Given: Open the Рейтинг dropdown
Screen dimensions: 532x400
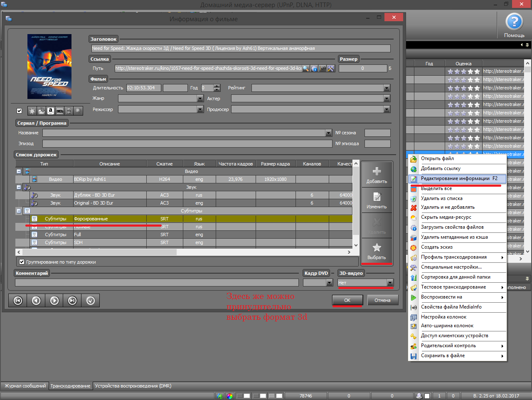Looking at the screenshot, I should pos(387,88).
